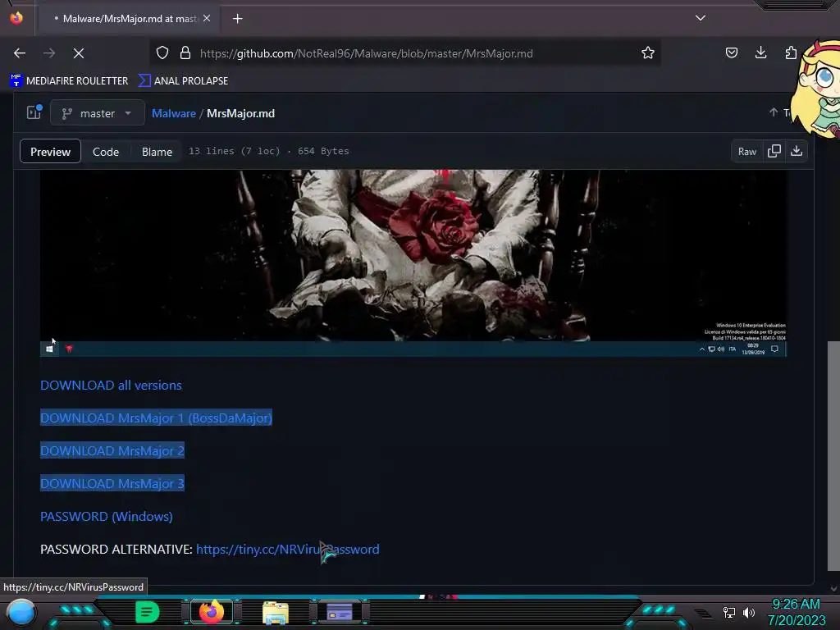Click the MrsMajor desktop screenshot image
840x630 pixels.
pos(413,263)
